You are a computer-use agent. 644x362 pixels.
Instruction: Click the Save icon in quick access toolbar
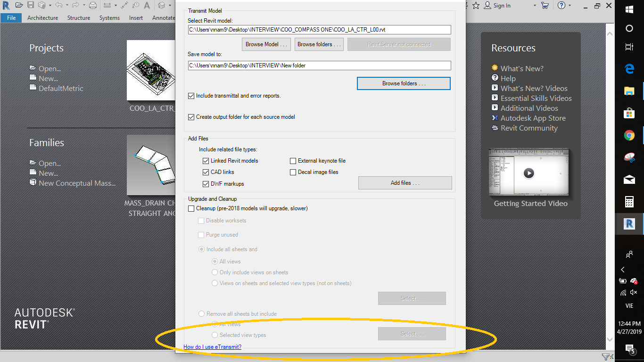click(30, 5)
